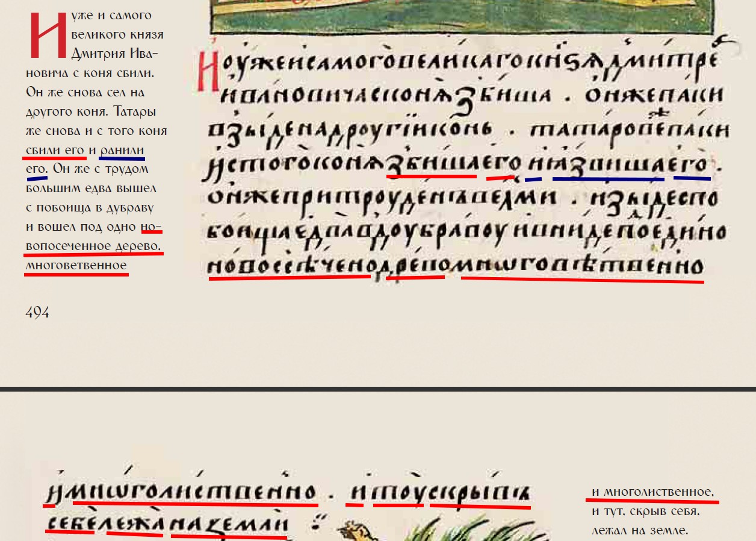Click the line "другого коня. Татары"
This screenshot has height=541, width=756.
pyautogui.click(x=91, y=112)
